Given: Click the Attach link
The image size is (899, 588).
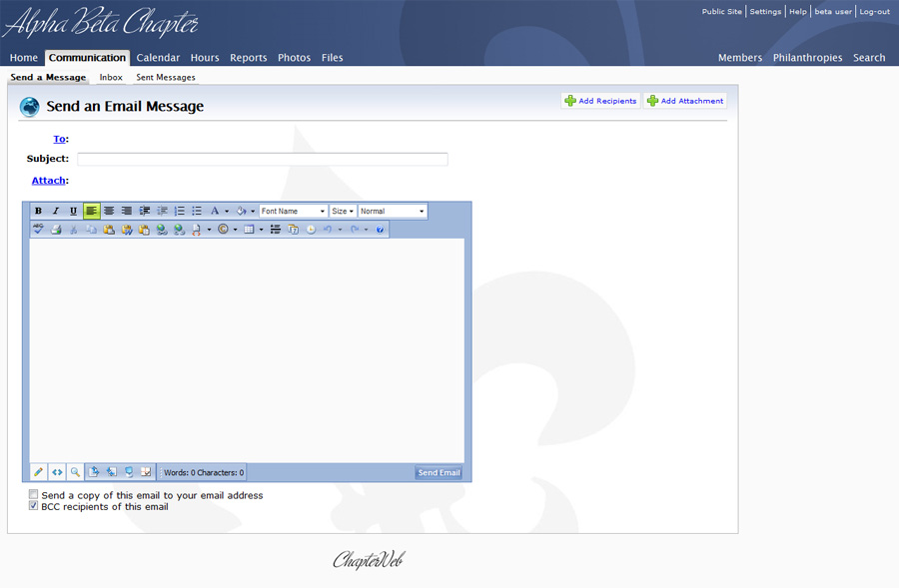Looking at the screenshot, I should coord(48,180).
